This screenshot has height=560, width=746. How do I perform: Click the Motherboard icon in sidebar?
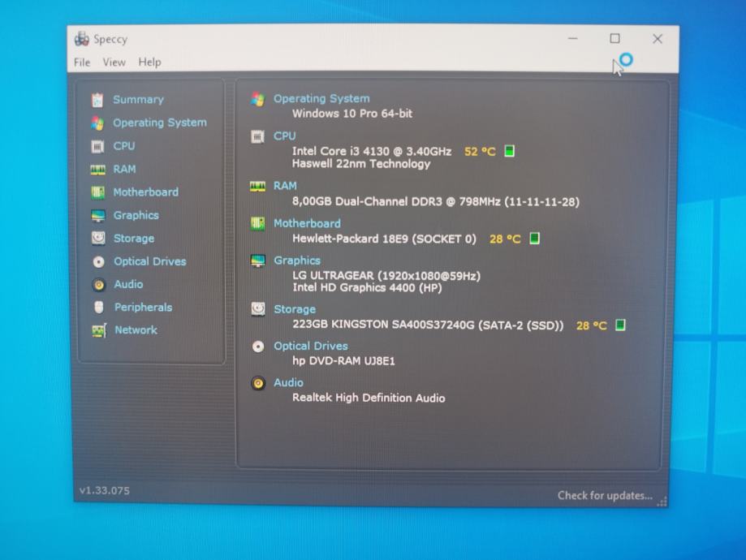click(98, 192)
